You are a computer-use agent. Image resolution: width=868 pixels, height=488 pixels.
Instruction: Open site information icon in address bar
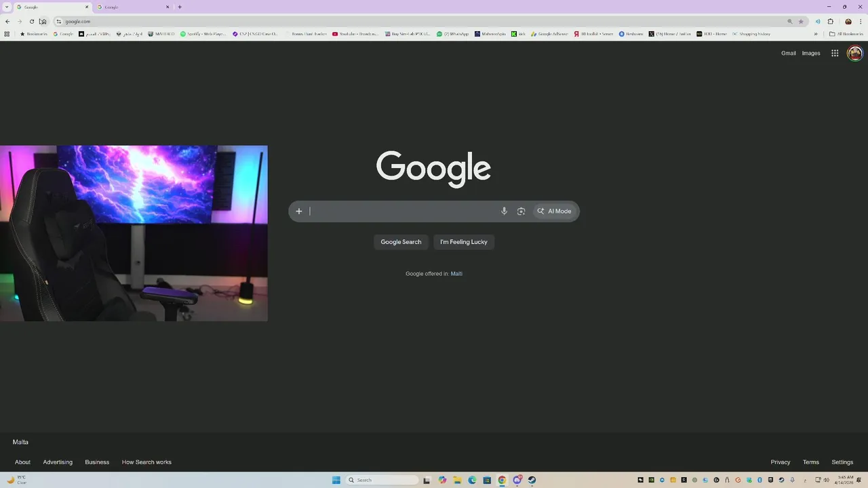coord(59,22)
